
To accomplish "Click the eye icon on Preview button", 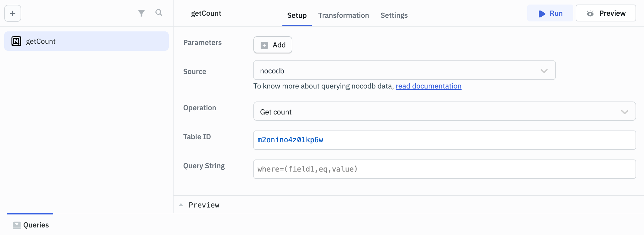I will pyautogui.click(x=590, y=13).
